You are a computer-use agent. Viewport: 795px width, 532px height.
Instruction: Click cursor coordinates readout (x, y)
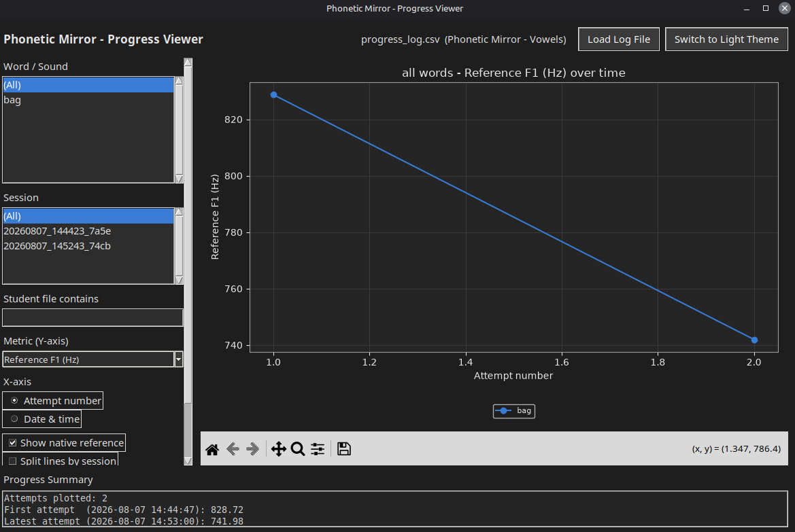(737, 449)
